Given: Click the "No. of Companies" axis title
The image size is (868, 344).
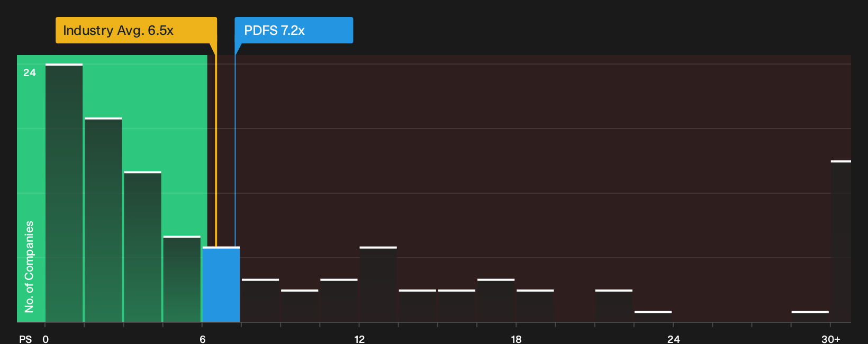Looking at the screenshot, I should coord(29,266).
